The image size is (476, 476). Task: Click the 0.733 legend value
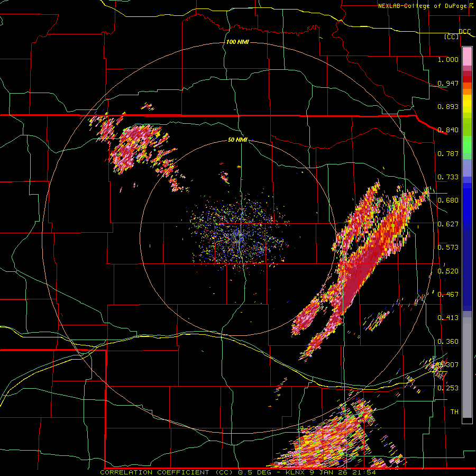448,177
